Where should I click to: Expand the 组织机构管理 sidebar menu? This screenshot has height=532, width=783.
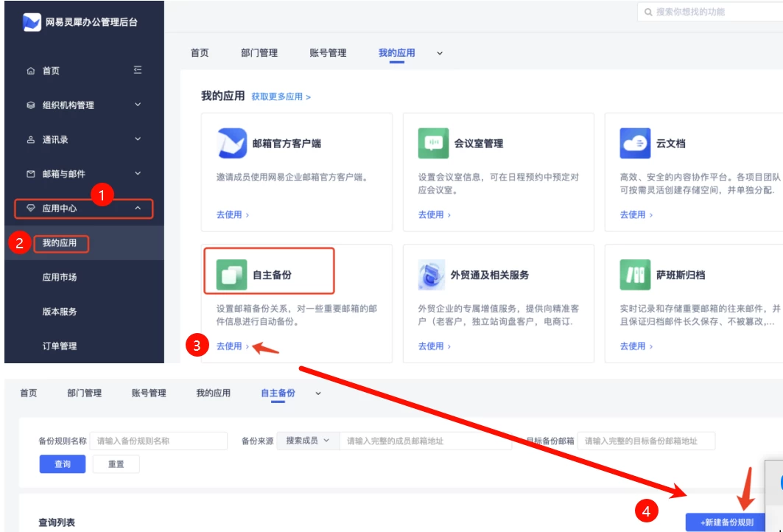138,105
